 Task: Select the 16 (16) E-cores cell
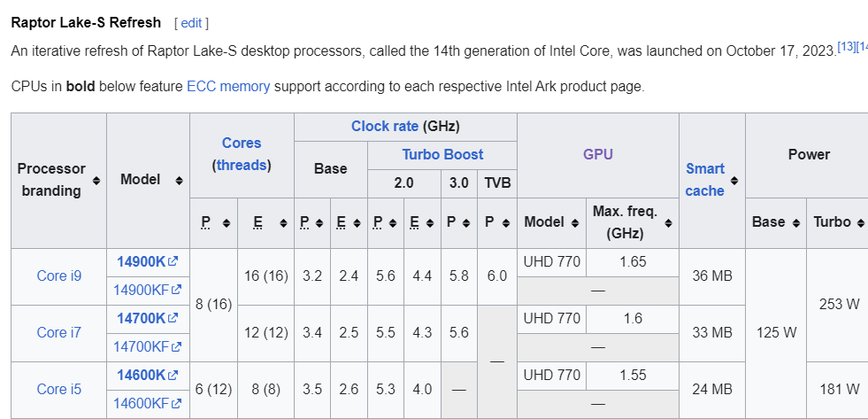coord(266,276)
